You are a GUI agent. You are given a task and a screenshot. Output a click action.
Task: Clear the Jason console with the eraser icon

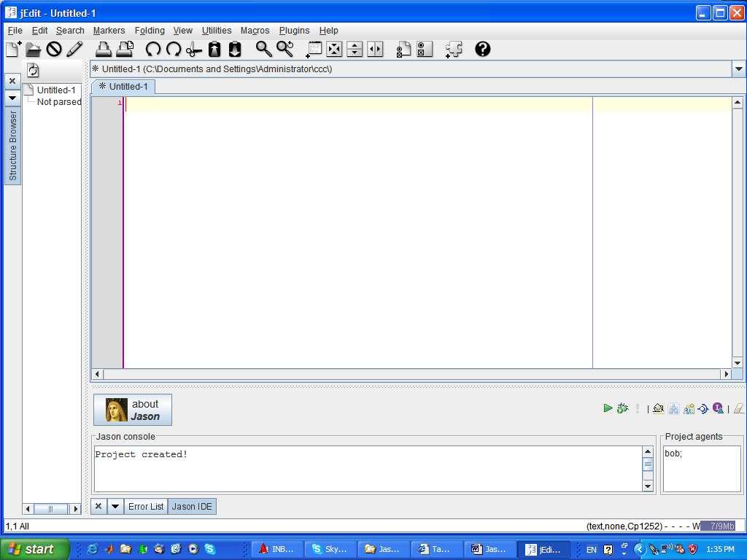click(x=738, y=408)
